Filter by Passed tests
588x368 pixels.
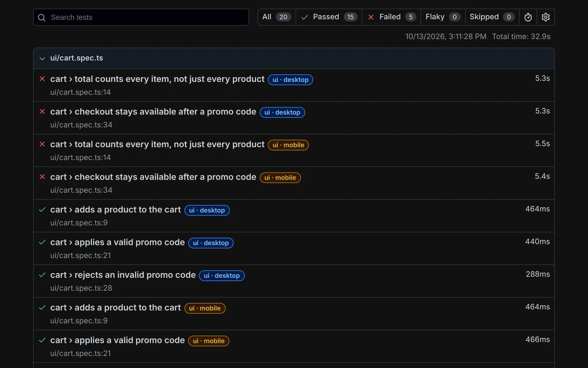pyautogui.click(x=329, y=17)
